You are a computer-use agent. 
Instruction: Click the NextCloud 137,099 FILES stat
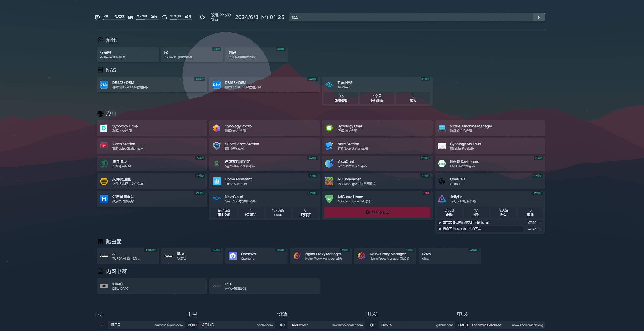coord(278,212)
